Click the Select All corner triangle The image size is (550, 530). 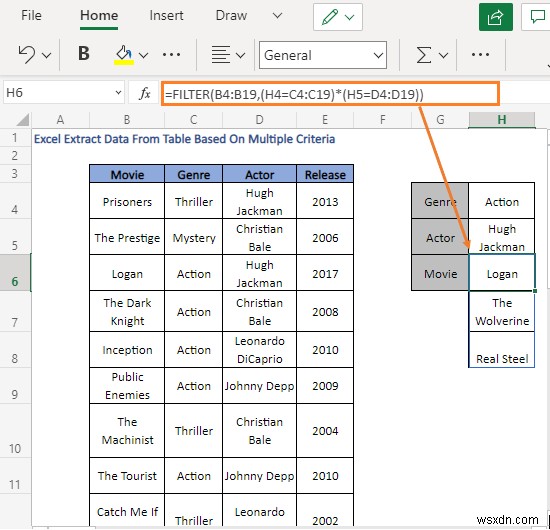tap(22, 120)
